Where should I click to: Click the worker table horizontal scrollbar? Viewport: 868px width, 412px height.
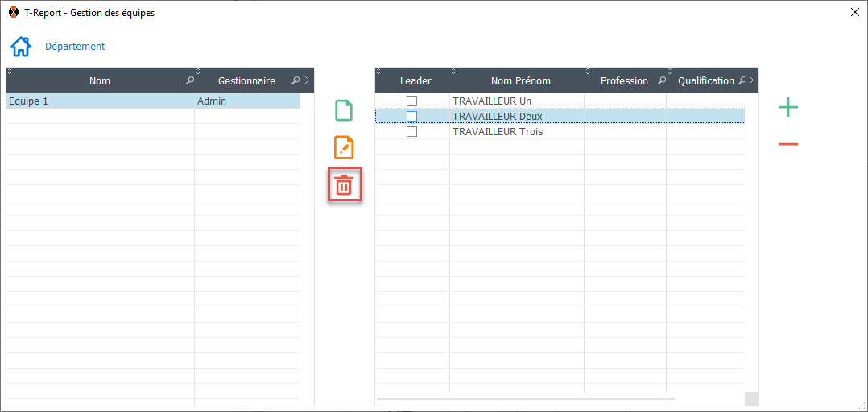525,398
